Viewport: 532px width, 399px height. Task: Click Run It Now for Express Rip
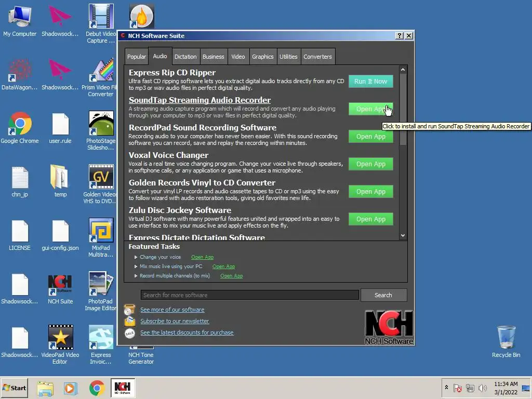[371, 82]
